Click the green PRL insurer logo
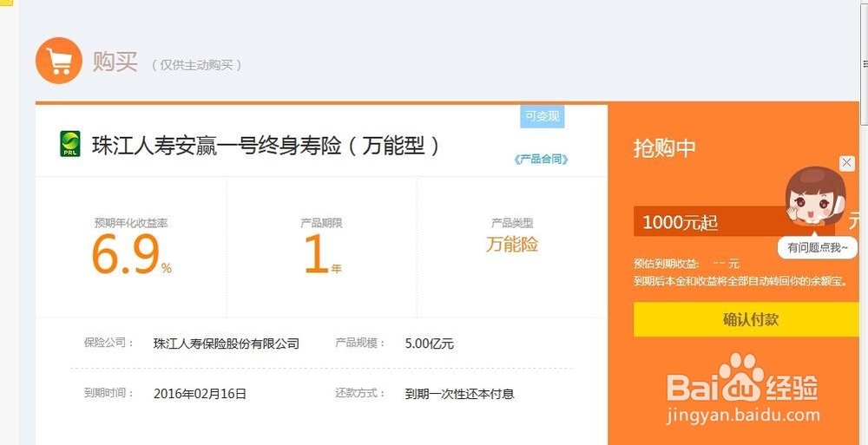868x445 pixels. [70, 144]
